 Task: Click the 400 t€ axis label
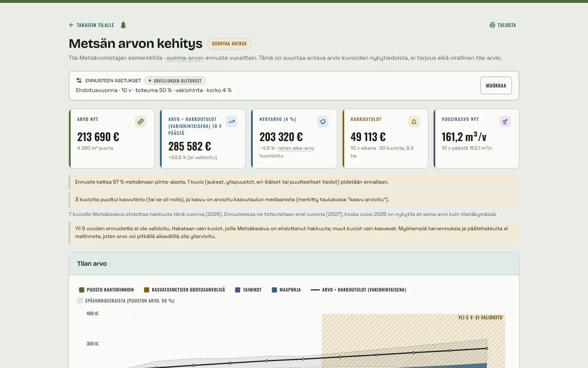tap(92, 314)
